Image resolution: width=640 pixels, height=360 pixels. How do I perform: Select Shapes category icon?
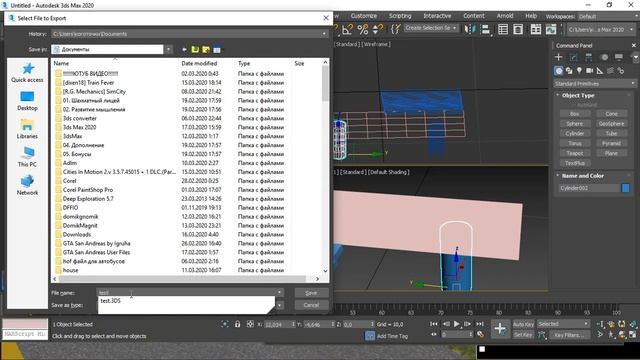pos(569,71)
